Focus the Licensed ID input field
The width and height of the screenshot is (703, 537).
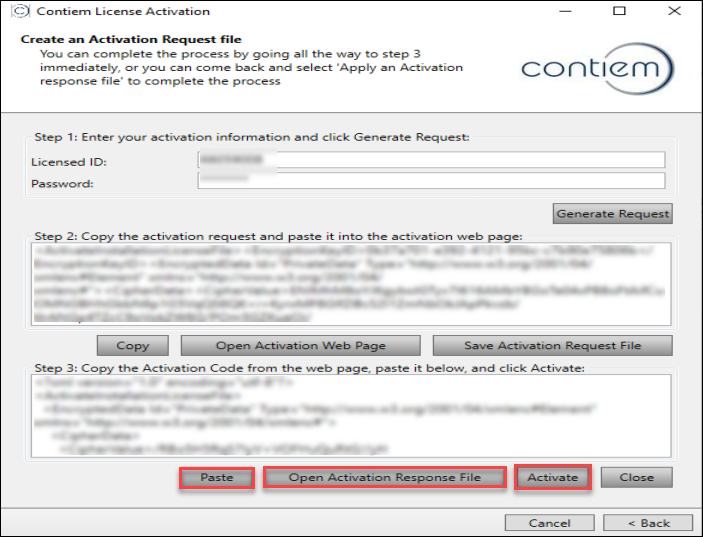431,161
